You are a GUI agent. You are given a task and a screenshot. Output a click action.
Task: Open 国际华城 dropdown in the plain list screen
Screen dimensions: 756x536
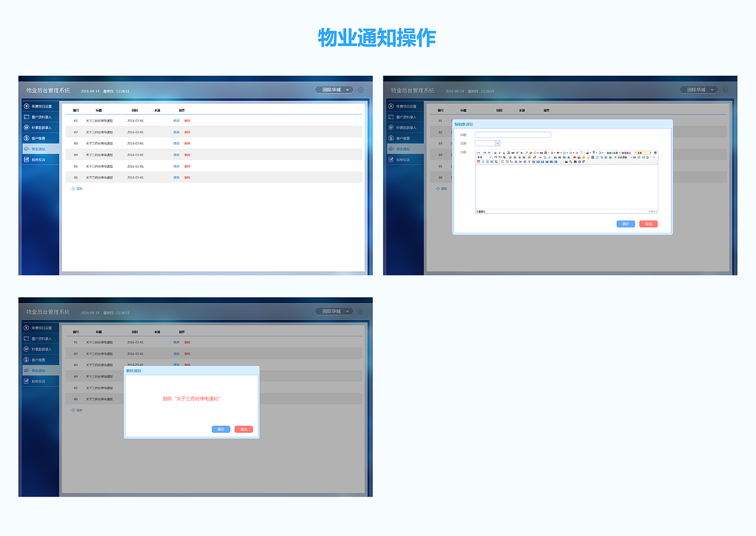click(x=334, y=90)
